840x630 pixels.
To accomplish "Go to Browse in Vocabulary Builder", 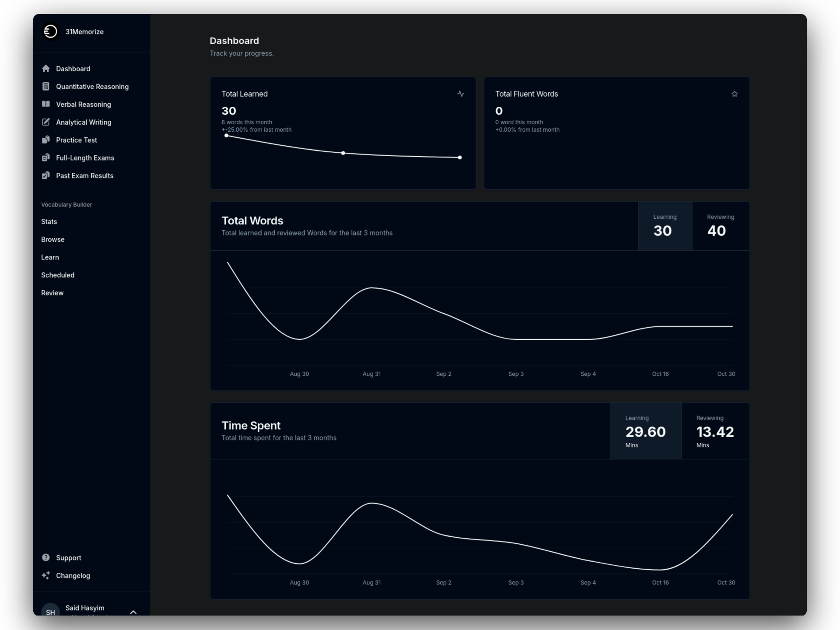I will coord(53,240).
